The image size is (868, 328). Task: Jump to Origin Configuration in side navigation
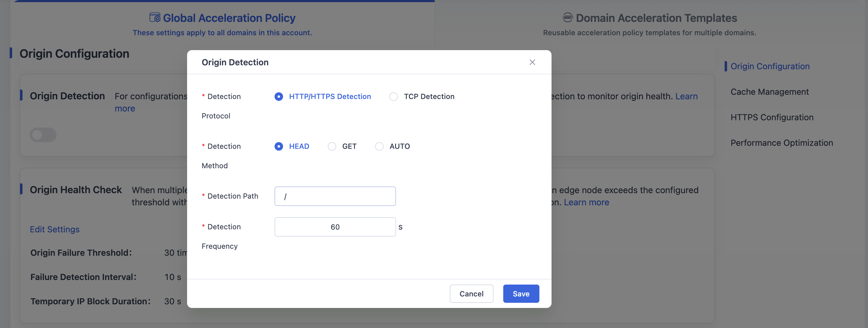click(x=770, y=67)
